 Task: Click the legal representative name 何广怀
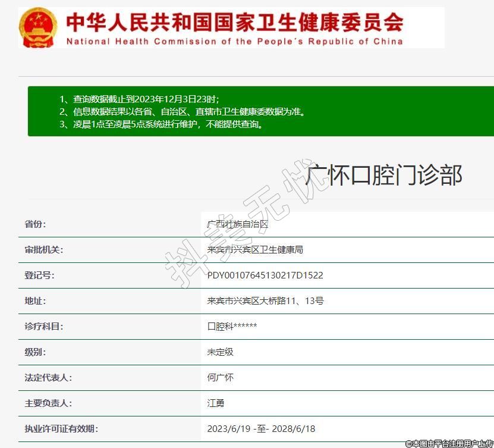(x=220, y=378)
